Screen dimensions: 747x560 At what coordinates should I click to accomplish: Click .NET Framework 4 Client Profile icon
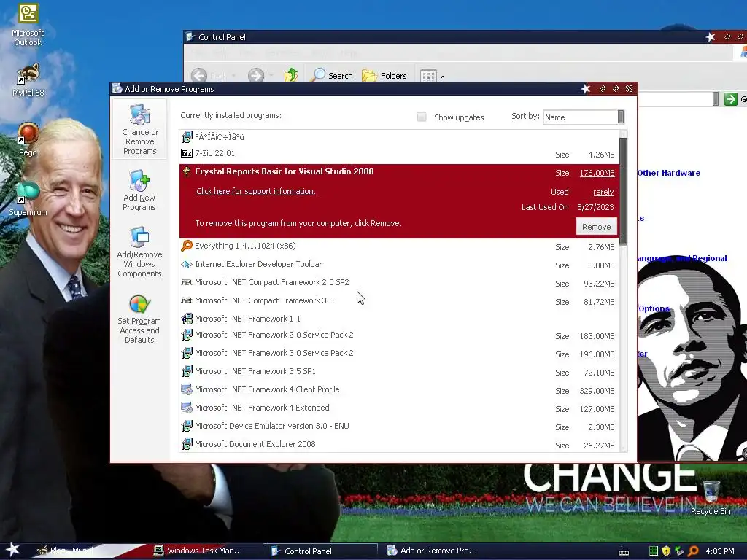pos(187,389)
